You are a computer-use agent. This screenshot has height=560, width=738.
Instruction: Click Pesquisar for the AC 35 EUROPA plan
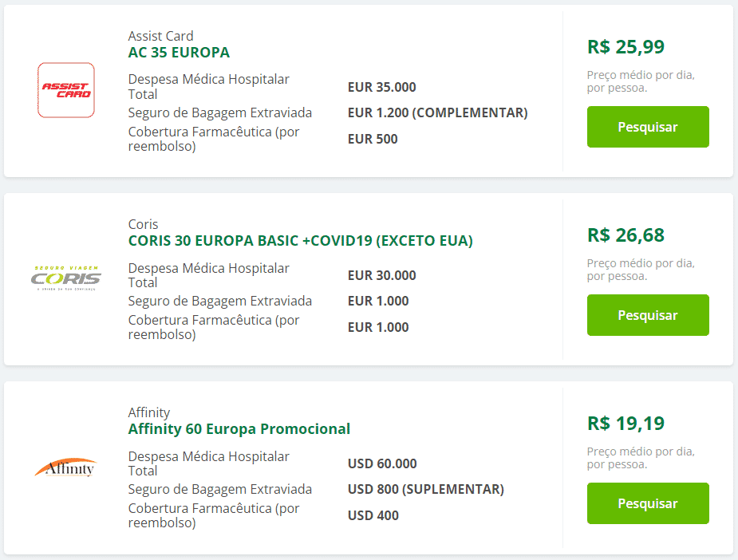coord(648,126)
